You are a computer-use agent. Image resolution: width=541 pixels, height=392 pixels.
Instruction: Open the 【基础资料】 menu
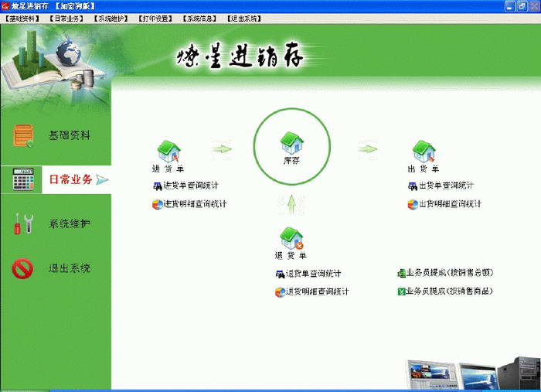point(22,19)
